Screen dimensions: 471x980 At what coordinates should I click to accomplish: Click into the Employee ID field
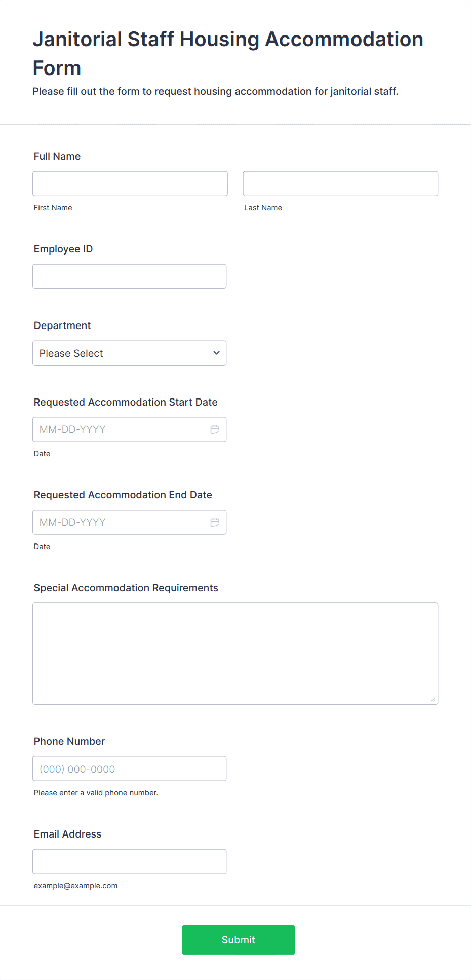(130, 276)
